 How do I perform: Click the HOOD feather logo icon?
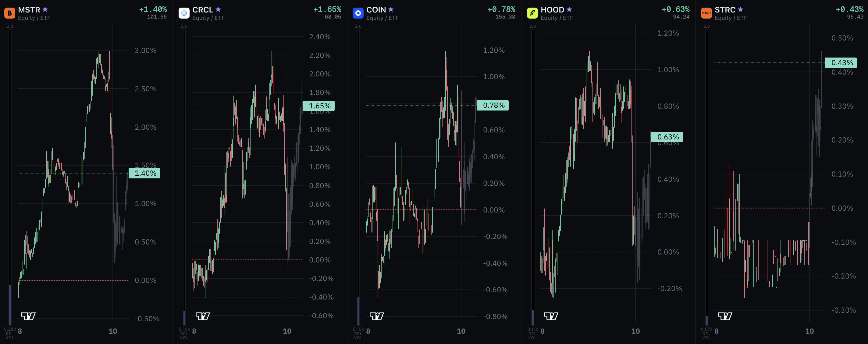(532, 13)
